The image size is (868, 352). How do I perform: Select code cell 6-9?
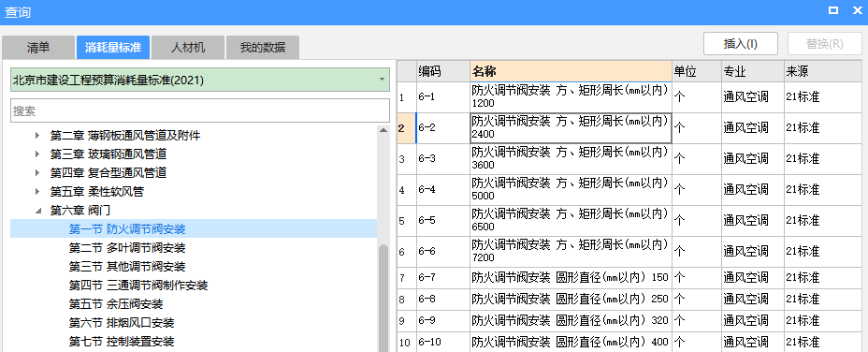click(442, 321)
